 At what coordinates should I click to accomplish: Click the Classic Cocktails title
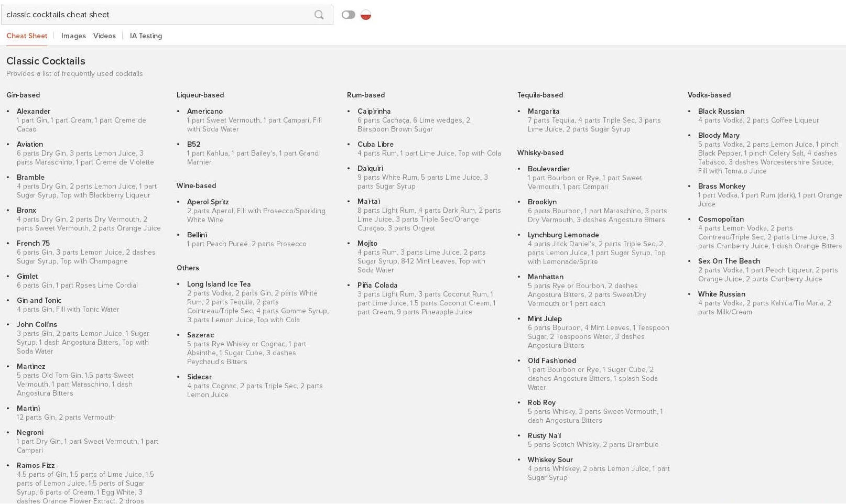pos(46,61)
